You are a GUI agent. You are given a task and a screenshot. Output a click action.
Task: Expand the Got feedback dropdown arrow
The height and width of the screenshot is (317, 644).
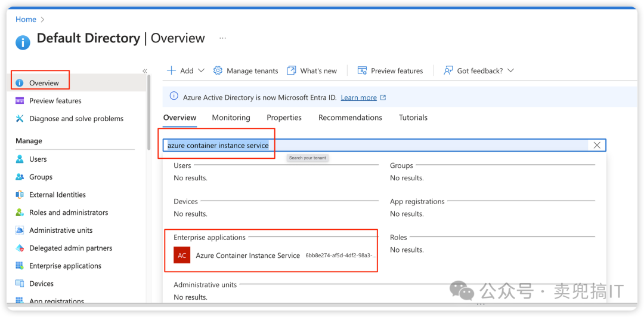click(510, 70)
